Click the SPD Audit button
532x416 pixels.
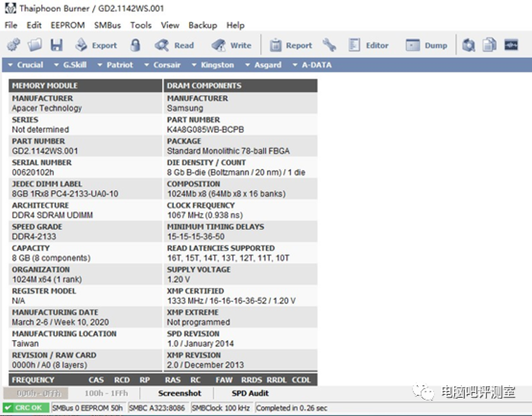coord(250,393)
